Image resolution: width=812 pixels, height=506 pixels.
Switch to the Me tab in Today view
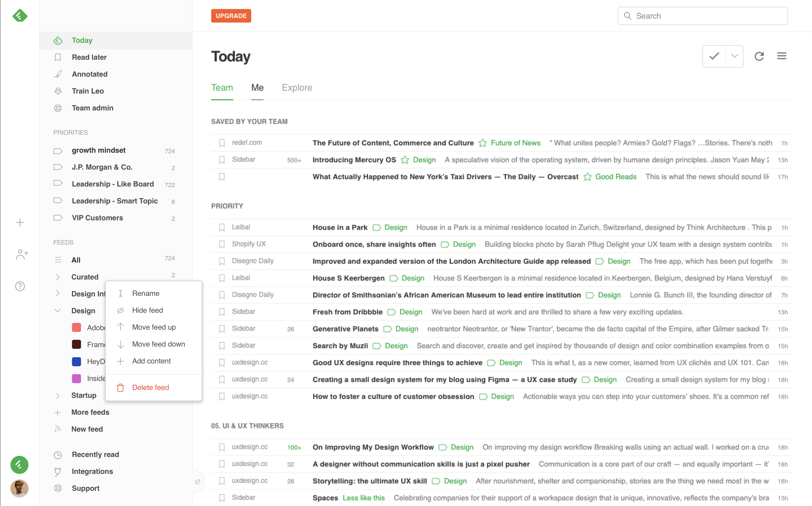click(257, 87)
